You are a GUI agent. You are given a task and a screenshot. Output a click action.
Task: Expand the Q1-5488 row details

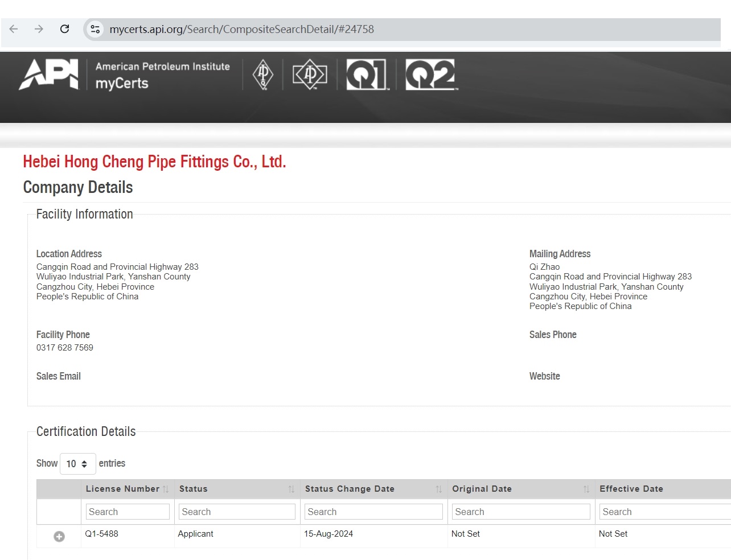click(x=59, y=537)
